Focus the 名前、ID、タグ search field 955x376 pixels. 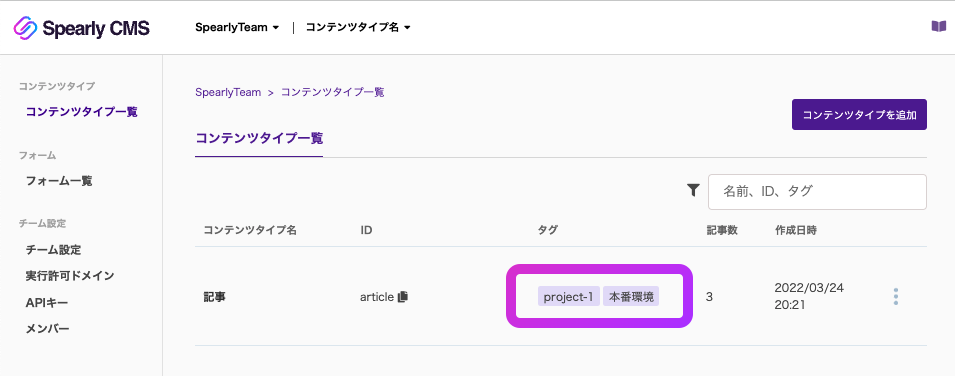817,191
